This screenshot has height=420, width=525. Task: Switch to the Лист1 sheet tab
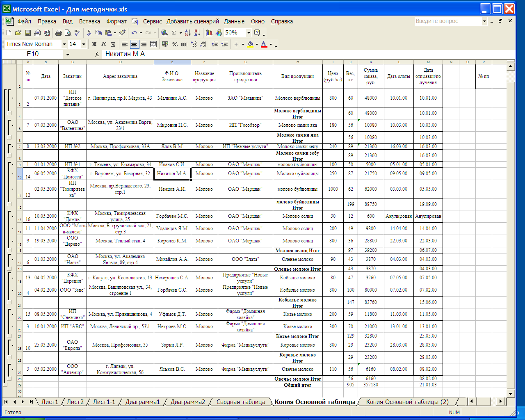coord(50,402)
